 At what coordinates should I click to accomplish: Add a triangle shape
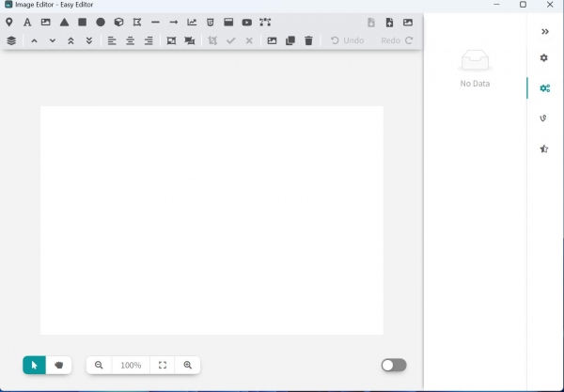(64, 23)
